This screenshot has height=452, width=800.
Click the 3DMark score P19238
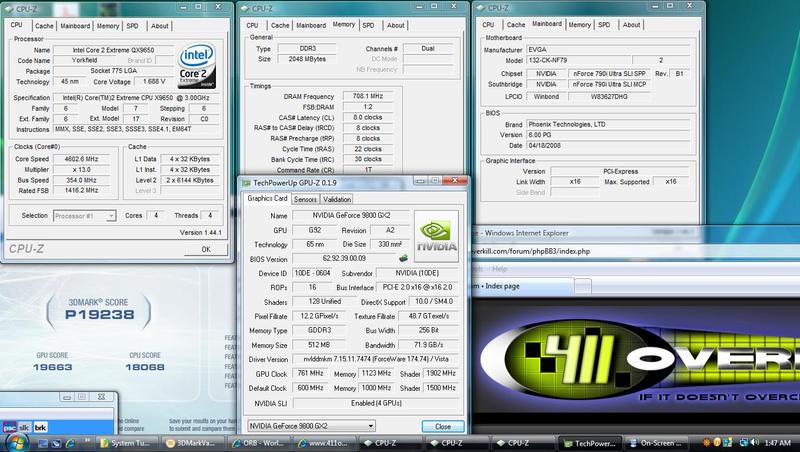(x=99, y=314)
